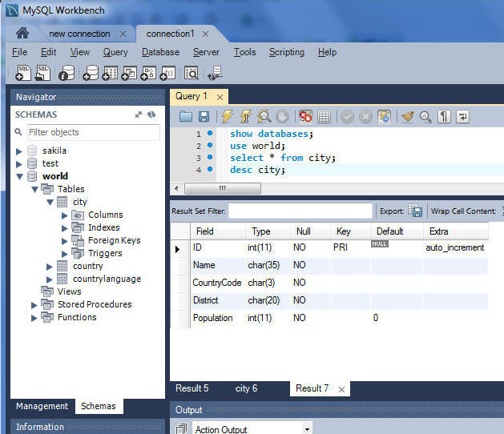Stop the executing query (hand icon)
This screenshot has height=434, width=504.
pos(282,117)
